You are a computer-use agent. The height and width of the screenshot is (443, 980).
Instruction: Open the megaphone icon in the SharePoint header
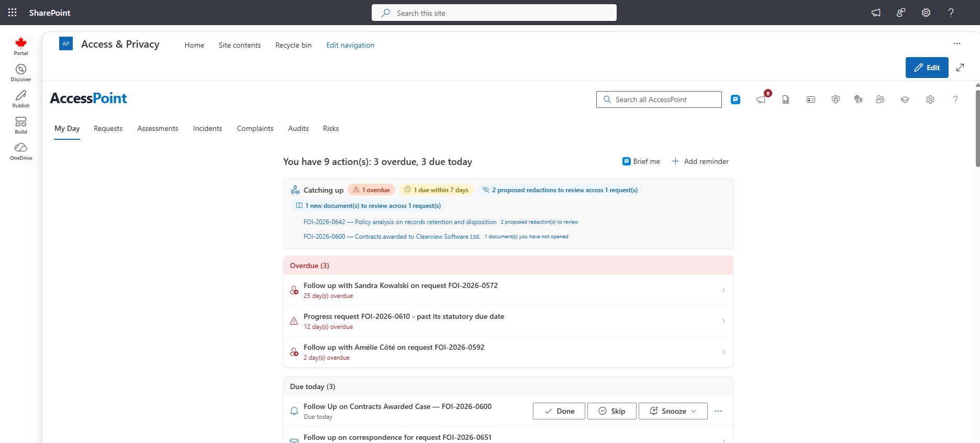pos(876,13)
